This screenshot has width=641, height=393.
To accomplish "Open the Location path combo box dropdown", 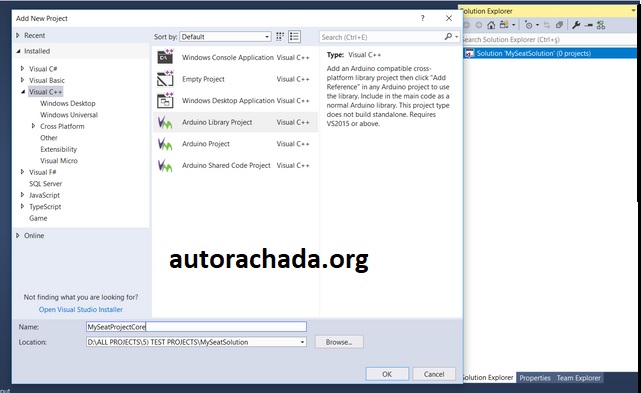I will 303,342.
